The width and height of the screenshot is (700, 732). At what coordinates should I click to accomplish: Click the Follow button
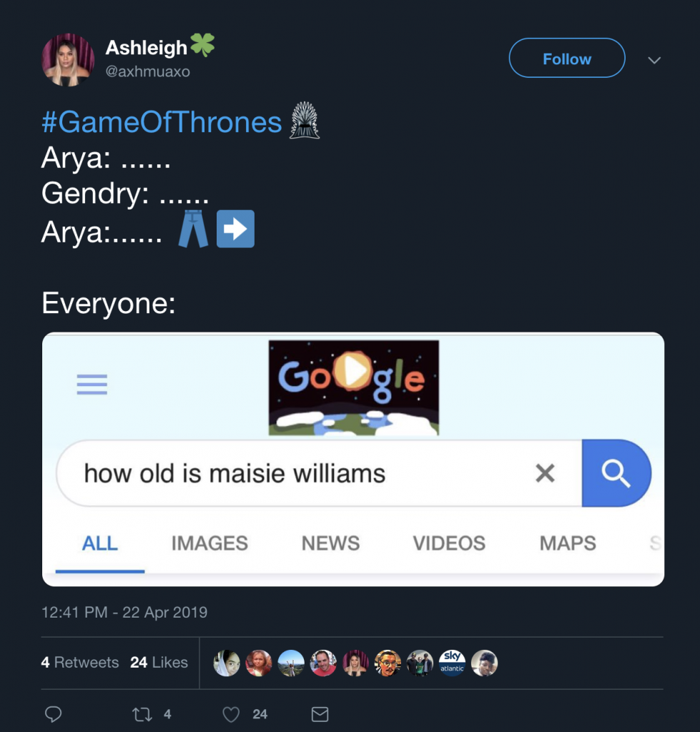pos(566,59)
